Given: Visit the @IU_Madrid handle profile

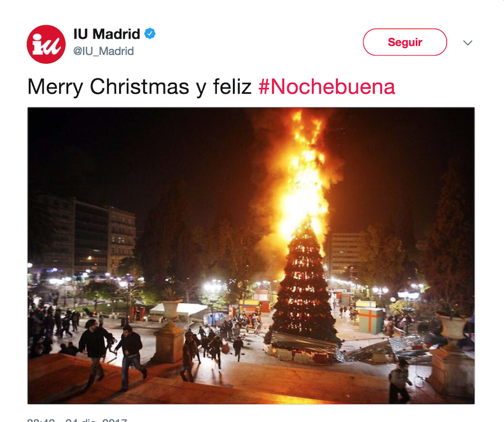Looking at the screenshot, I should [x=104, y=51].
